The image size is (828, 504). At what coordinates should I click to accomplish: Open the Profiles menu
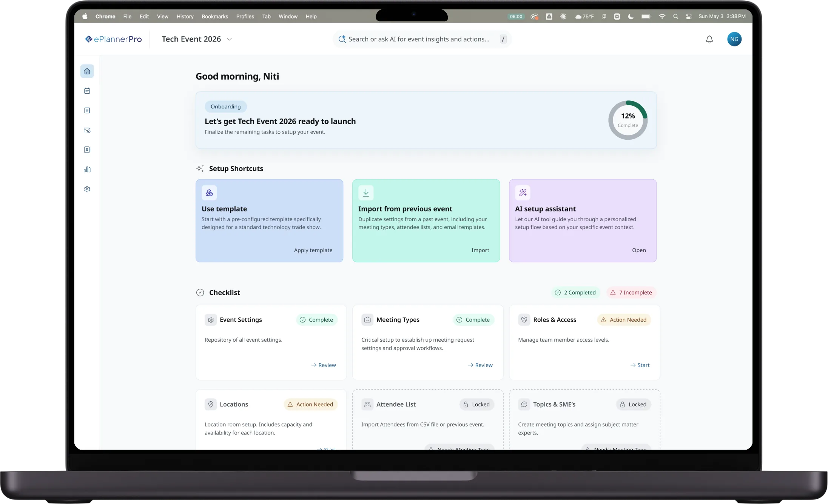point(245,17)
